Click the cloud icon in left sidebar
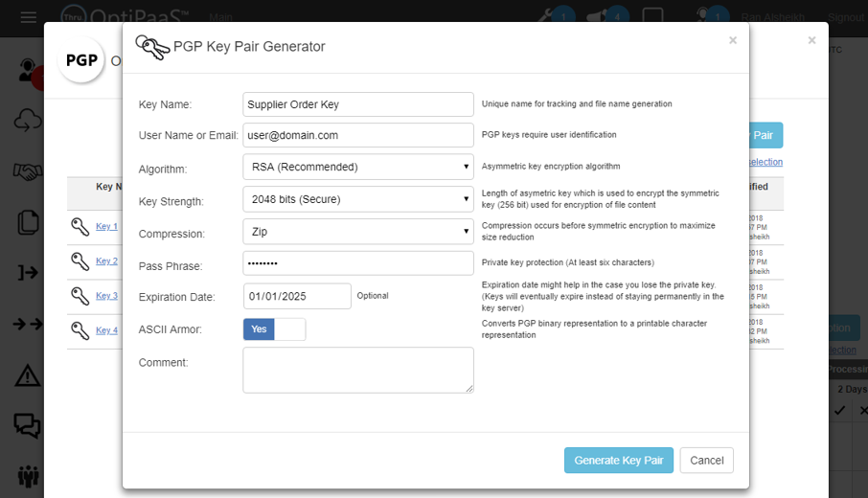Screen dimensions: 868x498 27,120
